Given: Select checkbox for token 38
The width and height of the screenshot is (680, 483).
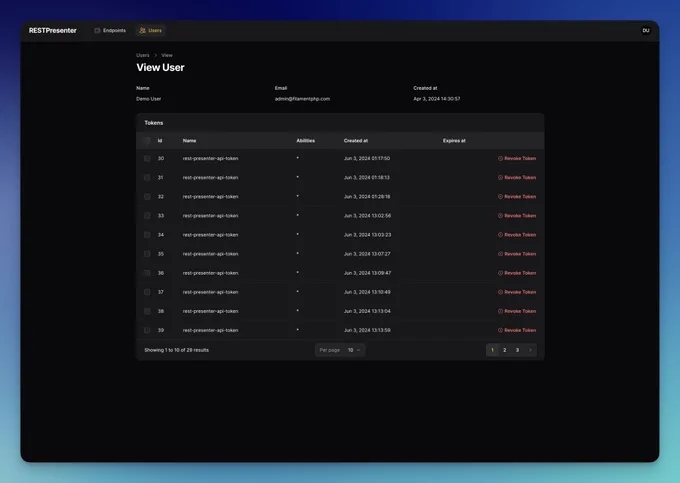Looking at the screenshot, I should pyautogui.click(x=147, y=311).
